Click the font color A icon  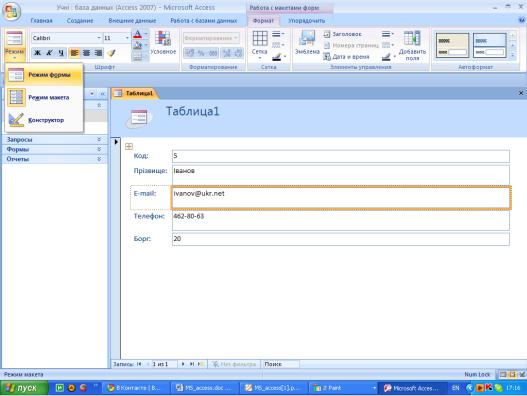coord(137,34)
